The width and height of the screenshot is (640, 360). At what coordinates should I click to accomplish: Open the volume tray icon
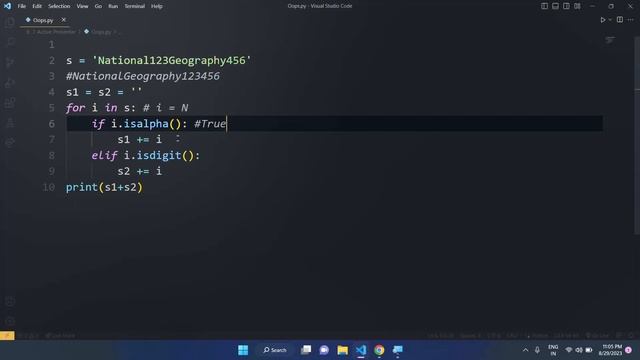point(579,350)
